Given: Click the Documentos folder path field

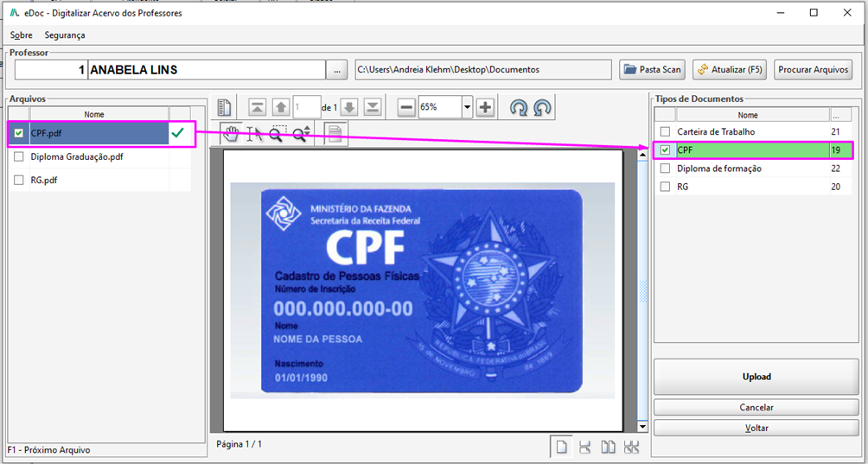Looking at the screenshot, I should pyautogui.click(x=482, y=70).
